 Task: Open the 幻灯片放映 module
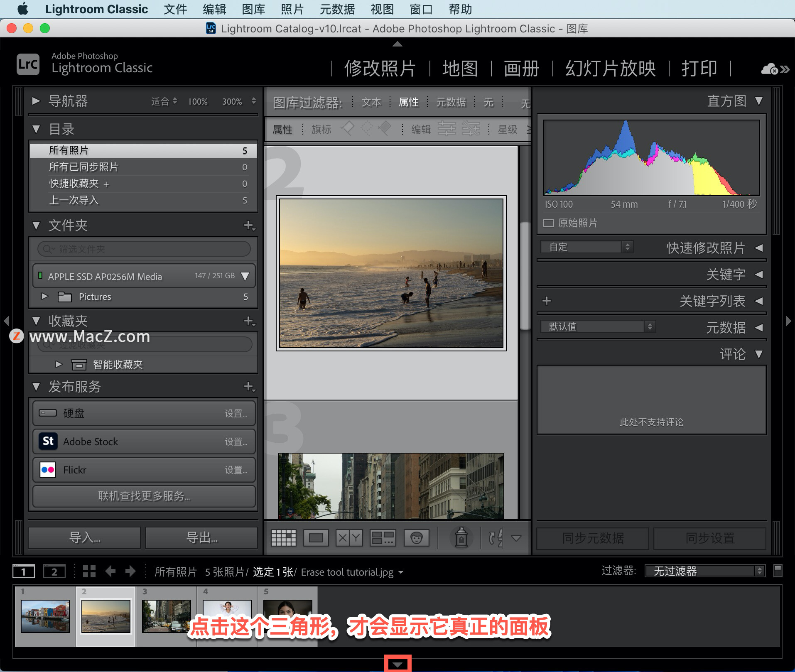611,69
